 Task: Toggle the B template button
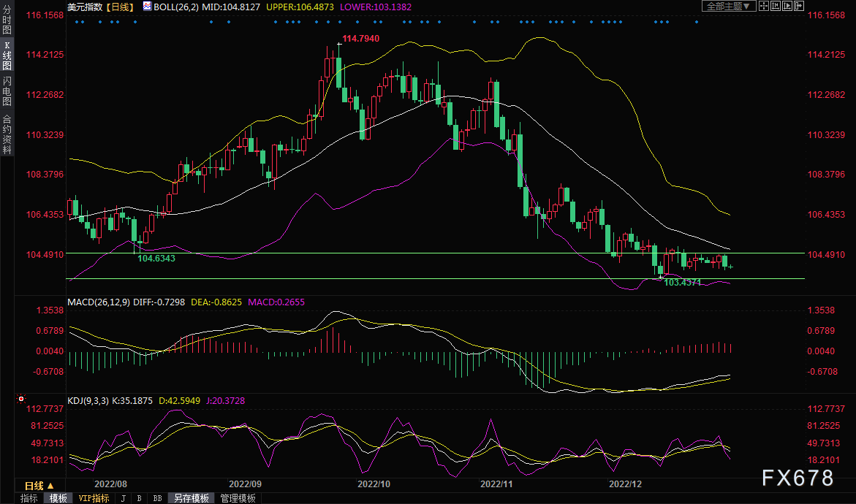[139, 498]
